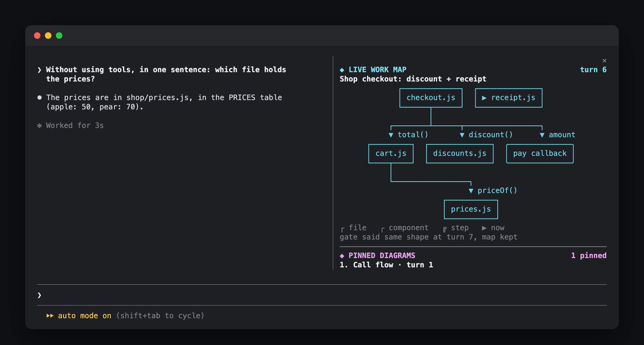Click the now legend entry
The width and height of the screenshot is (644, 345).
[493, 228]
